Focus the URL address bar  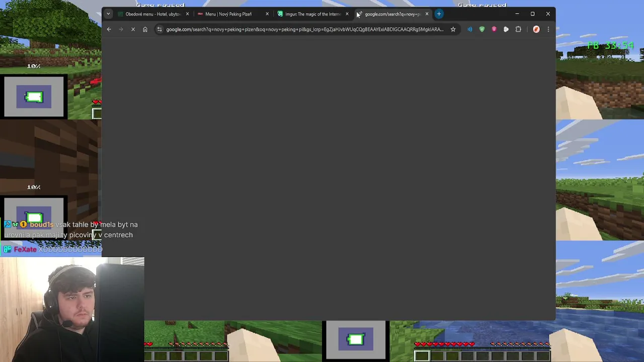click(305, 29)
